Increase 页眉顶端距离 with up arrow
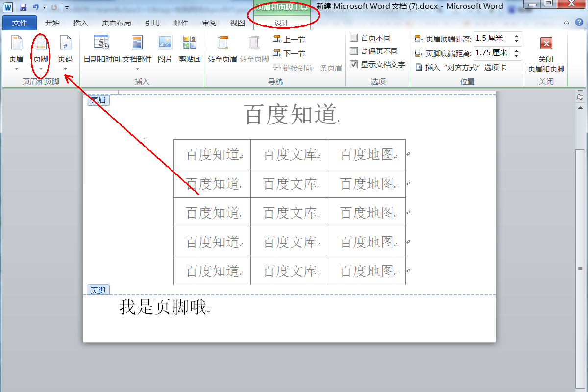The width and height of the screenshot is (588, 392). (516, 36)
